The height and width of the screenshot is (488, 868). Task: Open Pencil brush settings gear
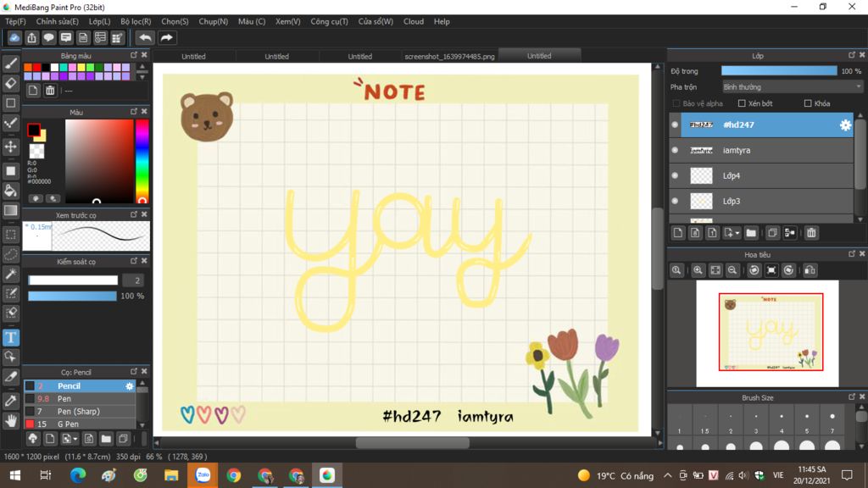(130, 386)
